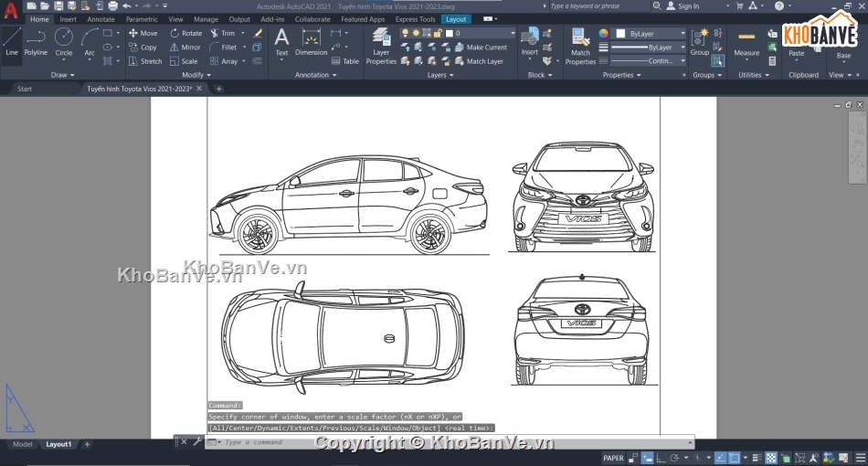868x466 pixels.
Task: Open the Insert block tool
Action: pyautogui.click(x=529, y=42)
